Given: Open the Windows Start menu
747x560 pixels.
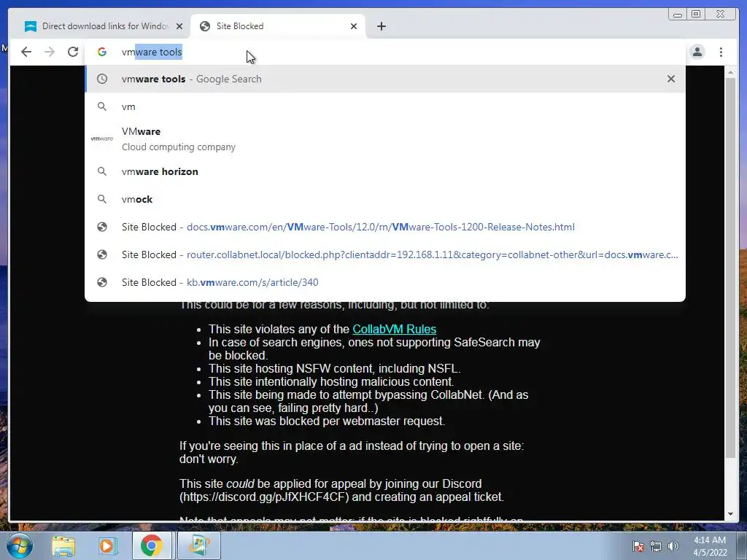Looking at the screenshot, I should pos(18,545).
